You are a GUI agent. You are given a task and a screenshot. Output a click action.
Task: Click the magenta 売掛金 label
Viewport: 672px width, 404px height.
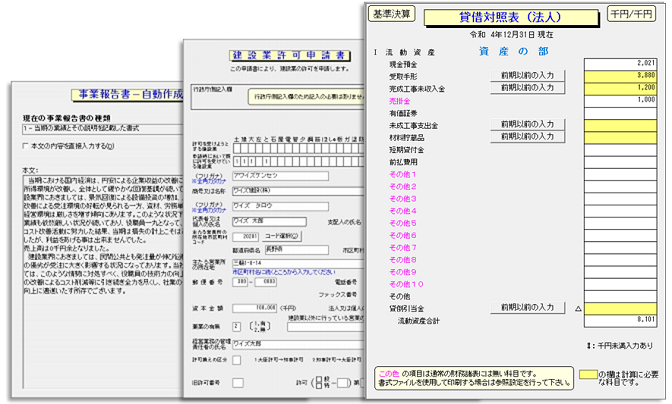coord(399,101)
